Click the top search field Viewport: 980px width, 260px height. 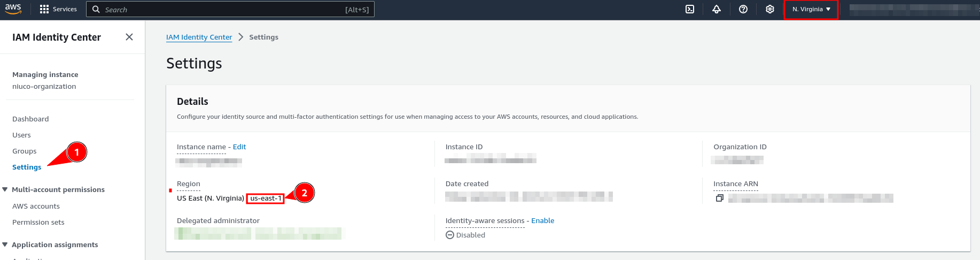(x=230, y=9)
